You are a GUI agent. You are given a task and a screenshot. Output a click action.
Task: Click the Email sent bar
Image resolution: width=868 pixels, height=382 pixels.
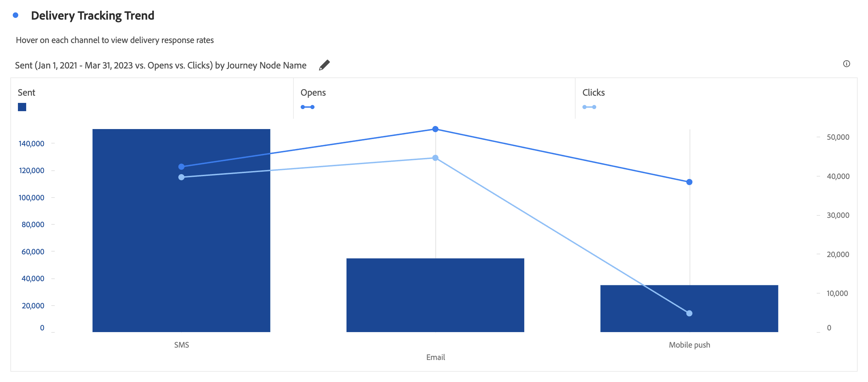point(435,295)
